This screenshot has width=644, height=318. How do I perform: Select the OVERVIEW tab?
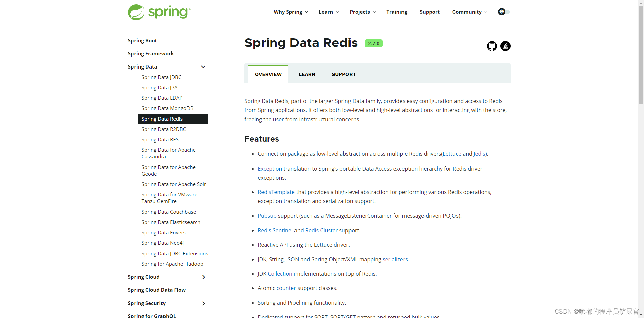(268, 74)
